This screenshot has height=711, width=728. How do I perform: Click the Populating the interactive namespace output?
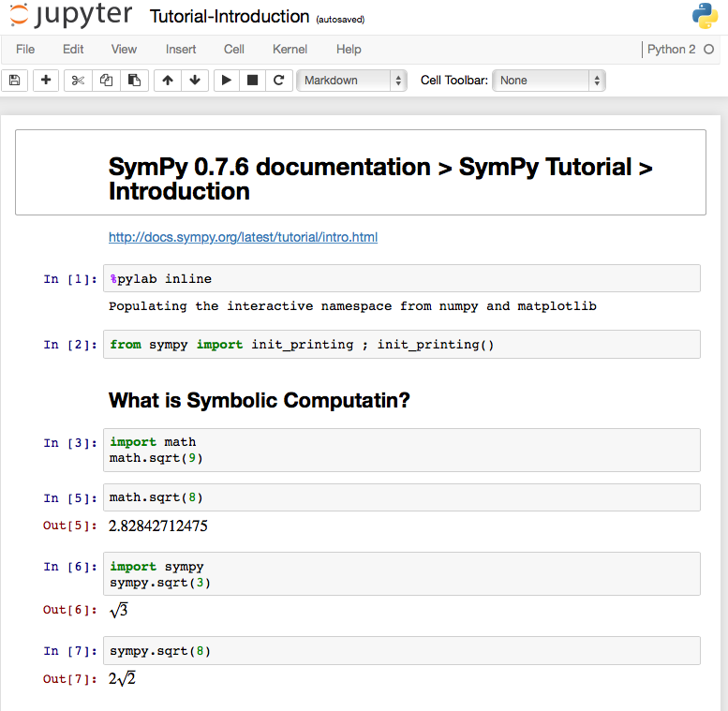coord(352,306)
